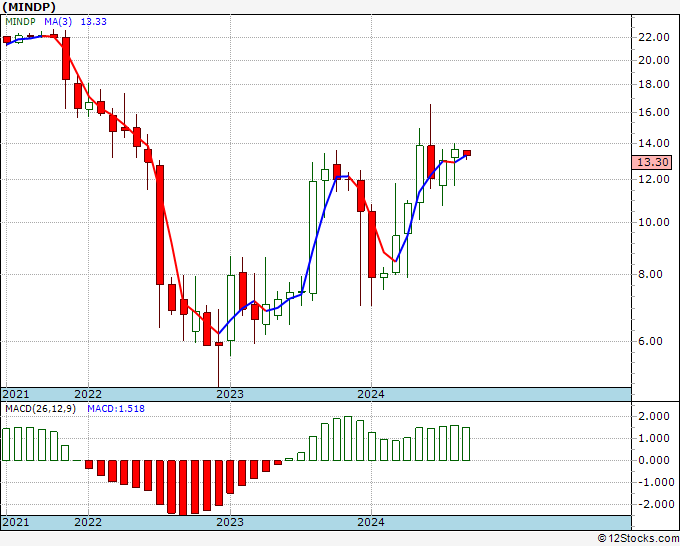
Task: Click the 22.00 price axis label
Action: [654, 37]
